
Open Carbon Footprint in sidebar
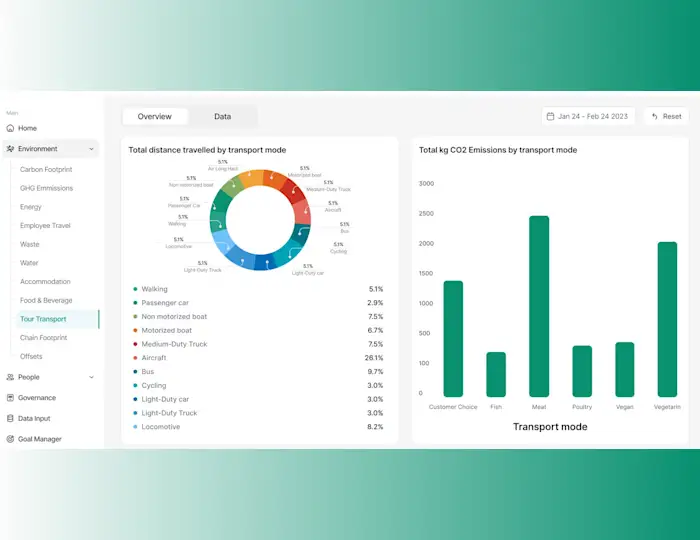point(46,169)
